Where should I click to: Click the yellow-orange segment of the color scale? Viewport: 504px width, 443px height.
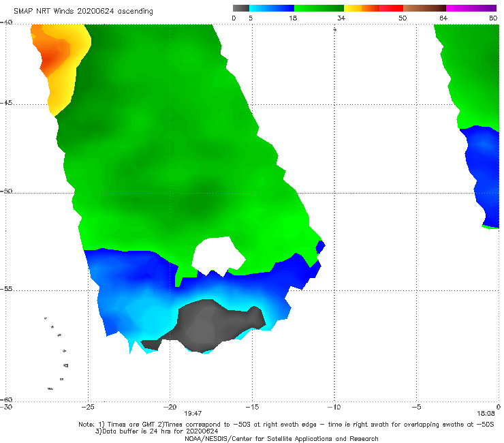point(362,8)
